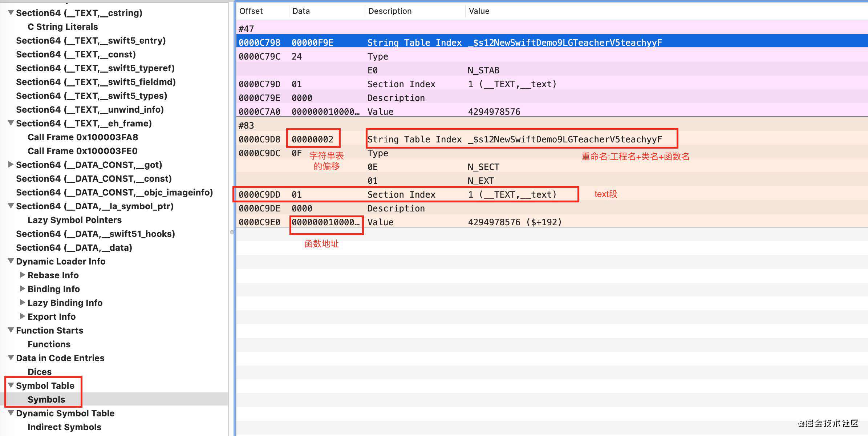Select Section64 (__DATA_CONST,__objc_imageinfo)
The height and width of the screenshot is (436, 868).
tap(114, 192)
